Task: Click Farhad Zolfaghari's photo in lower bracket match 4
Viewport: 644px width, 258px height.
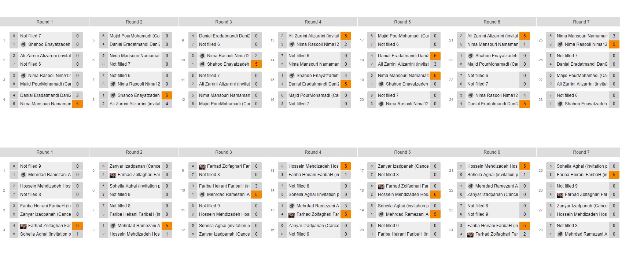Action: click(x=23, y=226)
